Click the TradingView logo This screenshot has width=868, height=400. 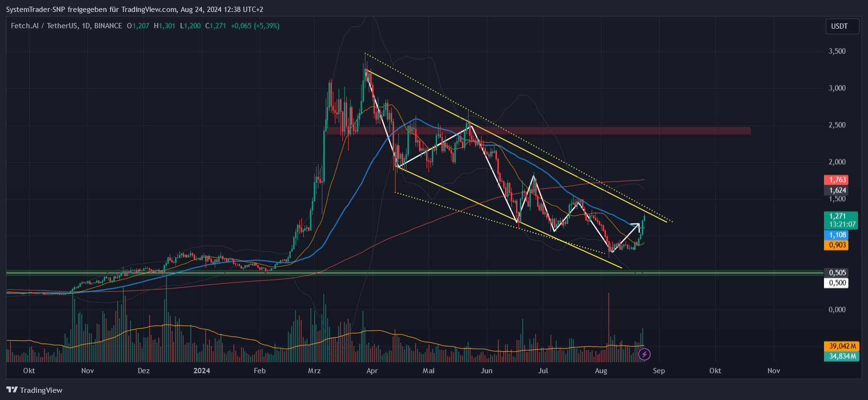pyautogui.click(x=34, y=390)
